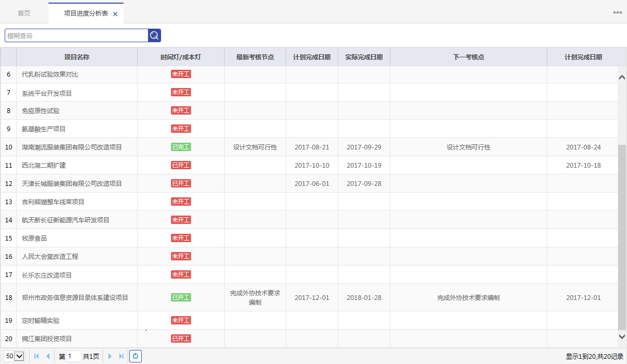Go to previous page arrow
This screenshot has height=364, width=627.
tap(48, 356)
